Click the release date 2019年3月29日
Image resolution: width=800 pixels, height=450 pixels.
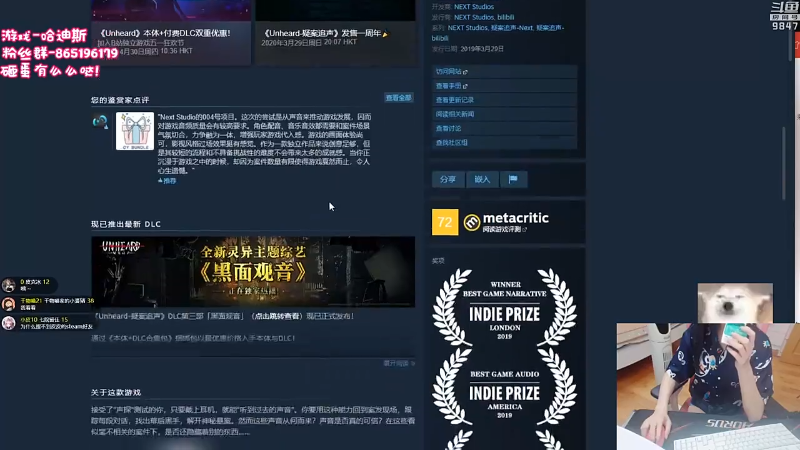tap(482, 49)
